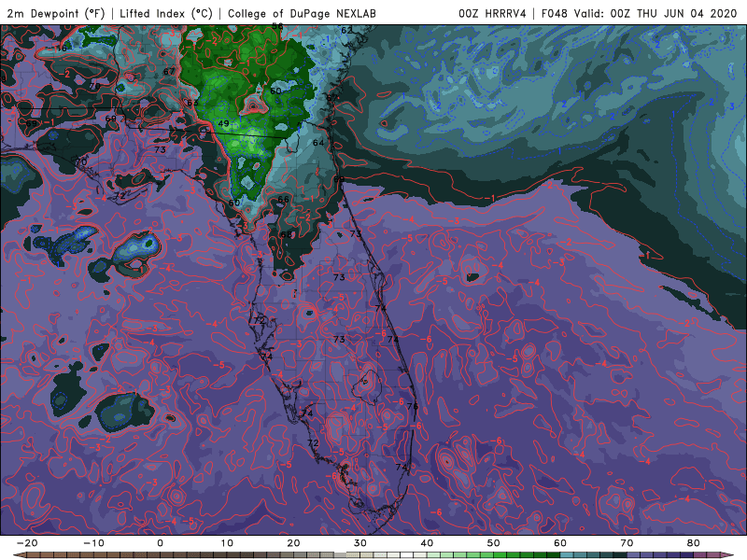Click the '-10' label on the color scale
Screen dimensions: 747x560
click(x=93, y=543)
